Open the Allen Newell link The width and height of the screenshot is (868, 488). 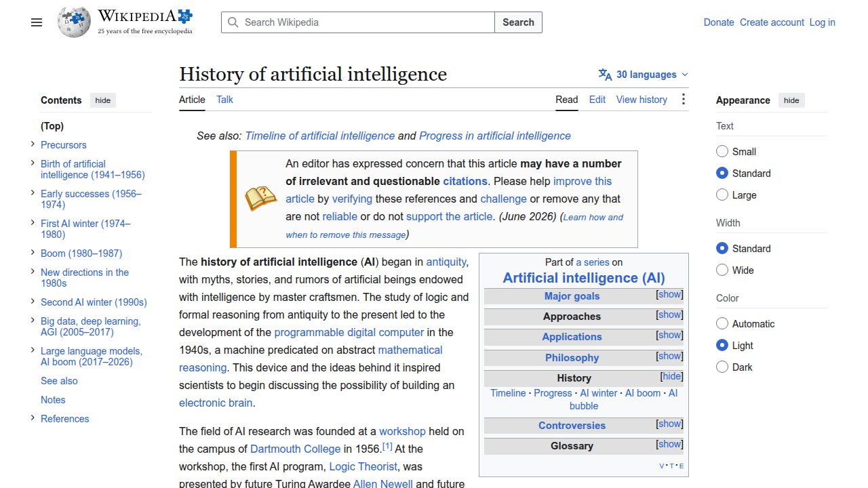[383, 483]
